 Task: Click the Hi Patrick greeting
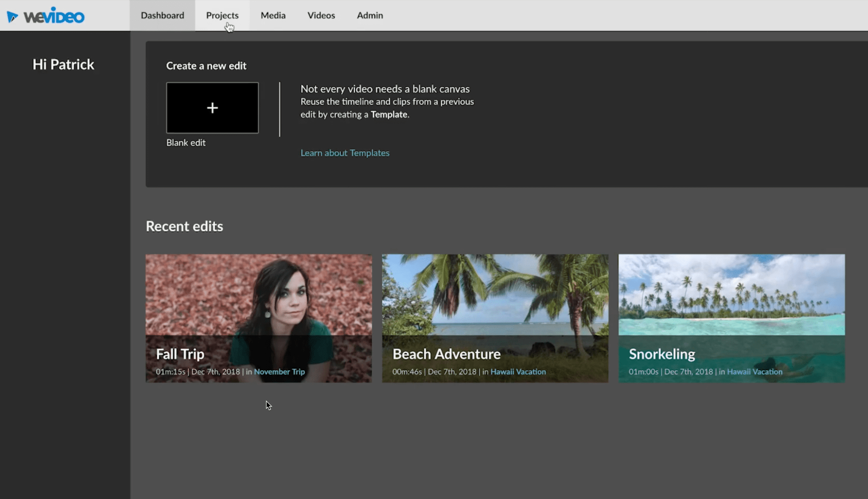click(x=63, y=65)
